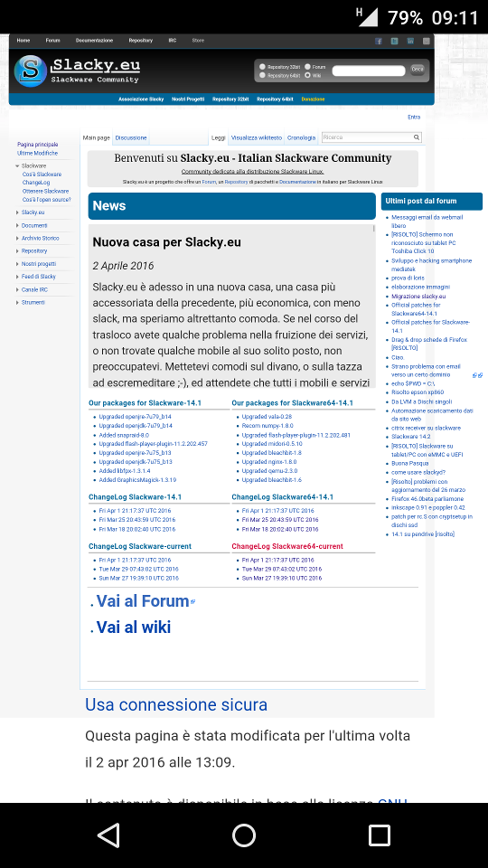Open forum post echo $PWD = C:\
This screenshot has height=868, width=488.
pyautogui.click(x=413, y=383)
